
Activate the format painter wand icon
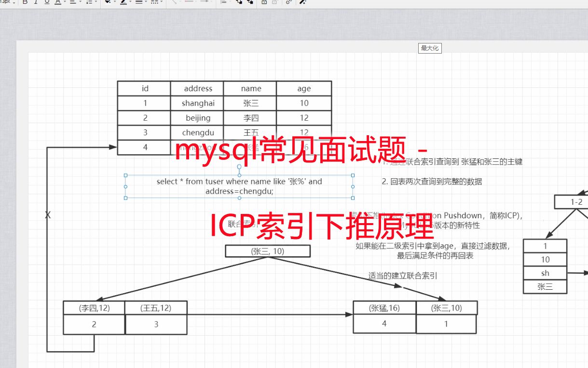tap(302, 2)
